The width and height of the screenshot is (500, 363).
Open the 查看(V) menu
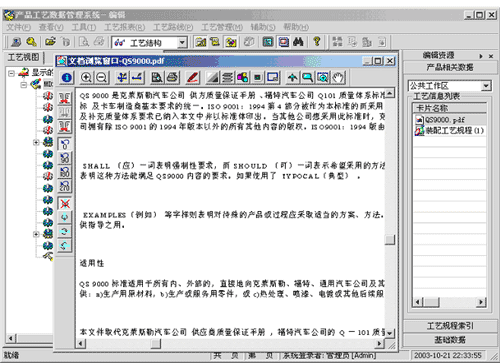pyautogui.click(x=51, y=27)
